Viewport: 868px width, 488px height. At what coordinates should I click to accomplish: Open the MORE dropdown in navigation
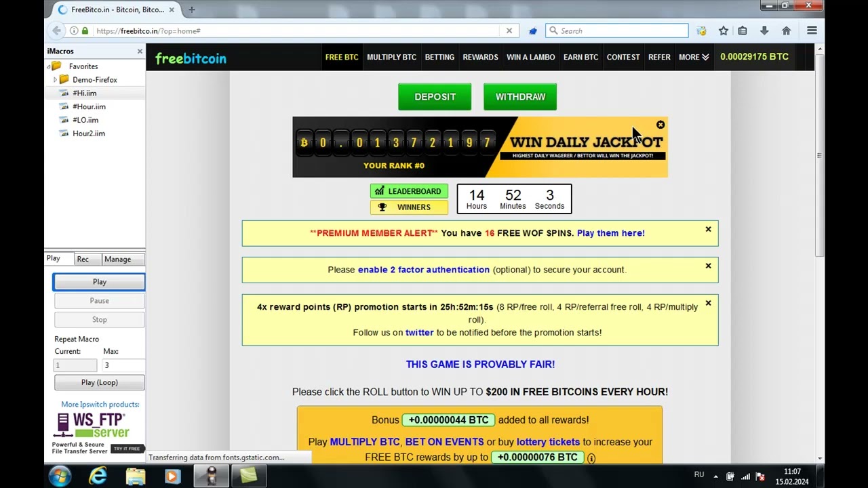[x=694, y=57]
